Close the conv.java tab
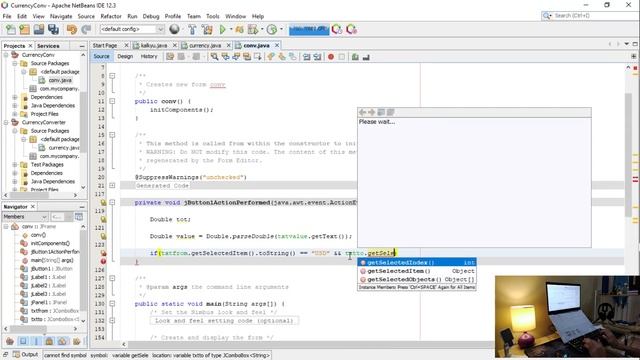Screen dimensions: 640x360 [x=277, y=45]
